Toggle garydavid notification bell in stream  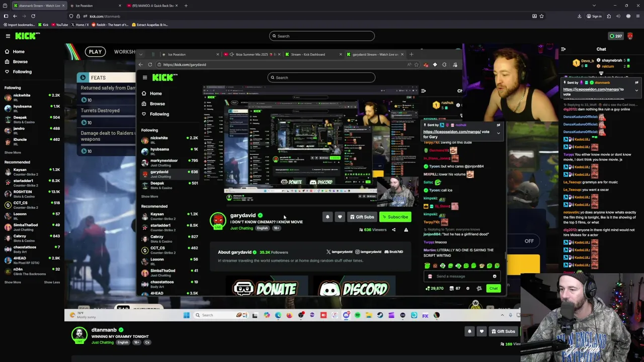point(328,217)
